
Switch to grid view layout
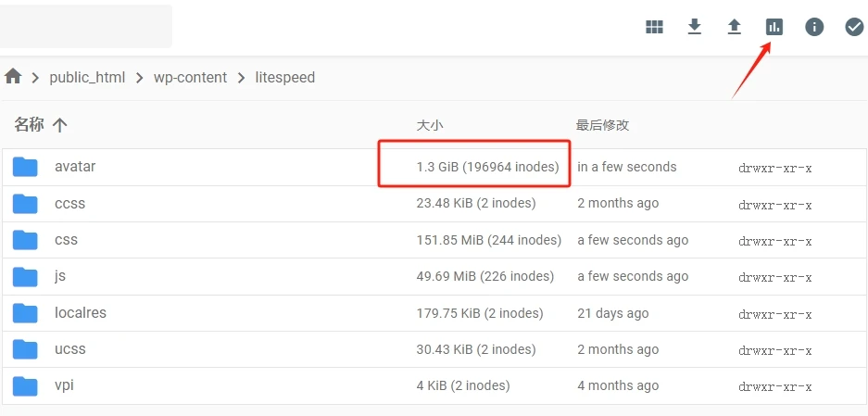pyautogui.click(x=654, y=27)
